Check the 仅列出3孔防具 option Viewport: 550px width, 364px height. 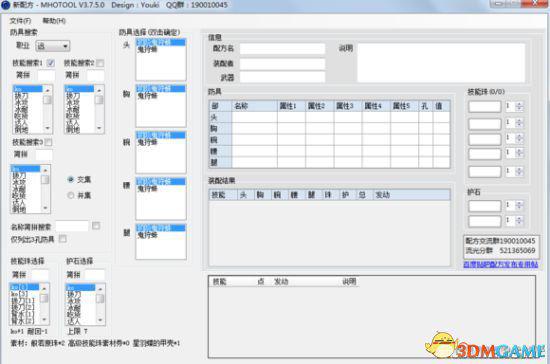[x=63, y=239]
